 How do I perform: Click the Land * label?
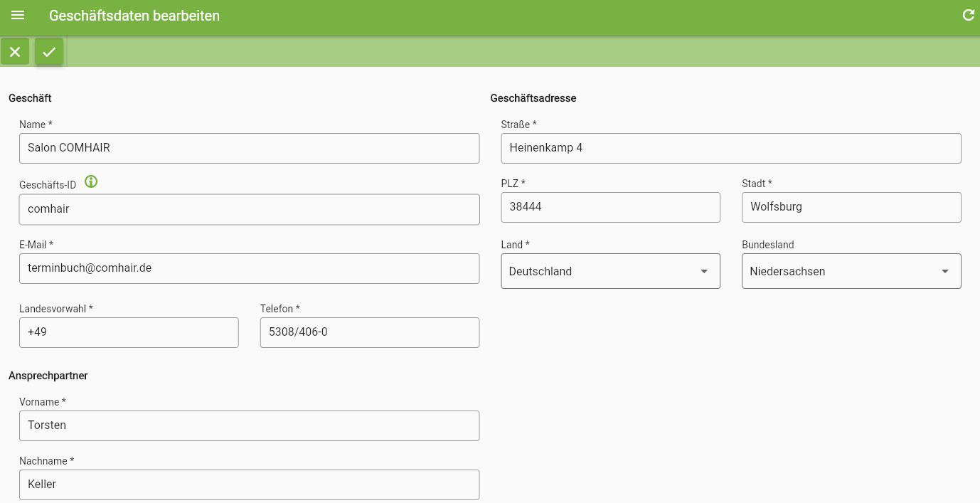pyautogui.click(x=516, y=245)
